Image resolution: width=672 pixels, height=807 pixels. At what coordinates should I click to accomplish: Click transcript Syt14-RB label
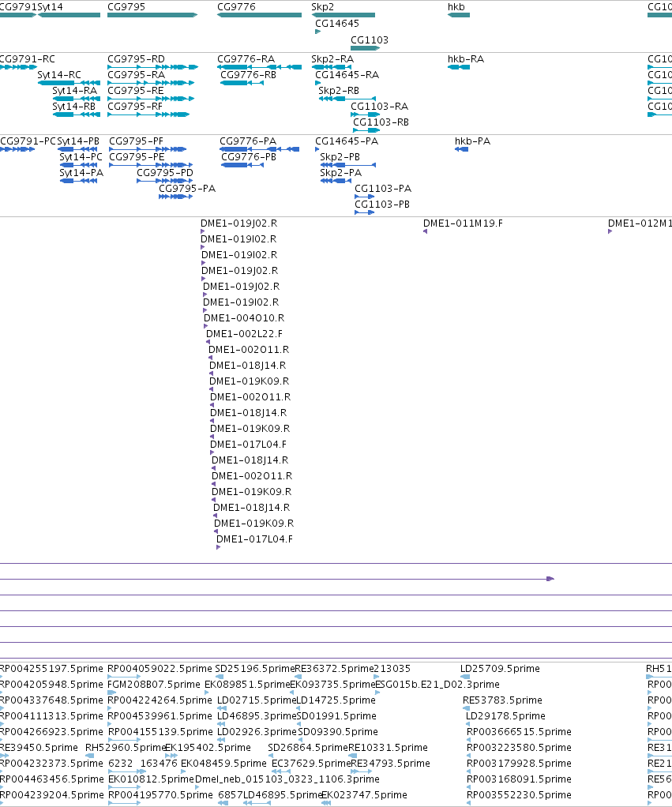(73, 107)
